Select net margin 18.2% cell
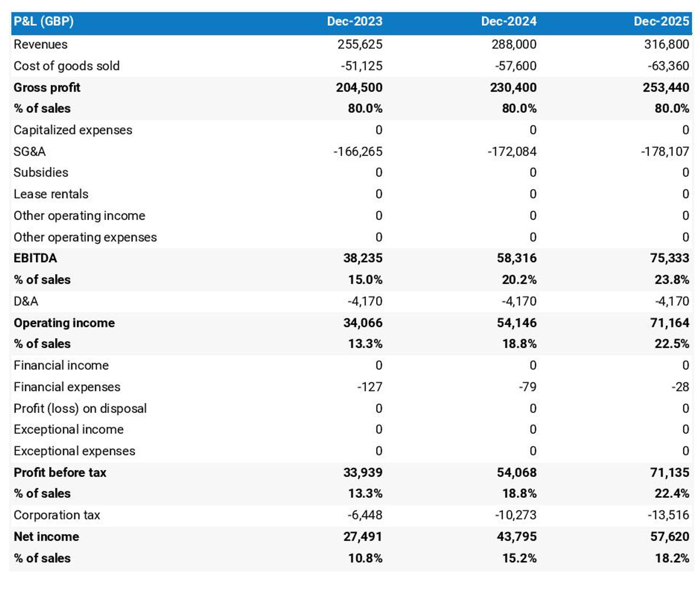The image size is (700, 590). click(672, 558)
